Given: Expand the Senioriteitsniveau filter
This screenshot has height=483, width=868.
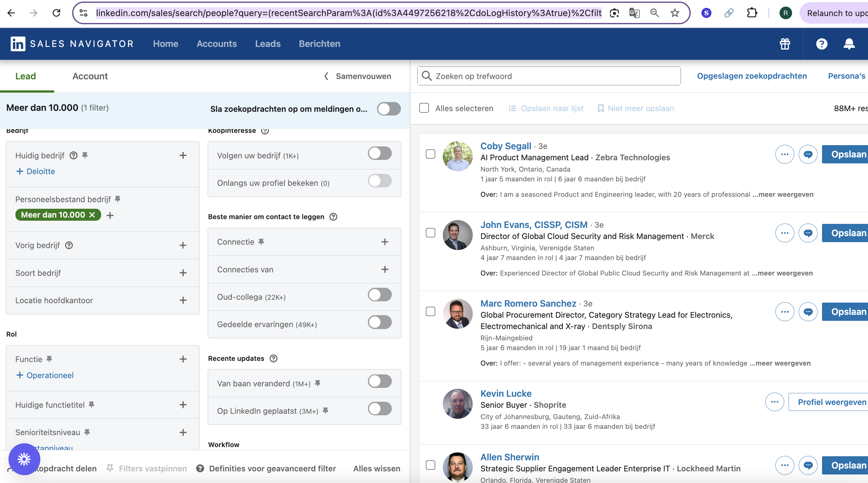Looking at the screenshot, I should pyautogui.click(x=183, y=433).
